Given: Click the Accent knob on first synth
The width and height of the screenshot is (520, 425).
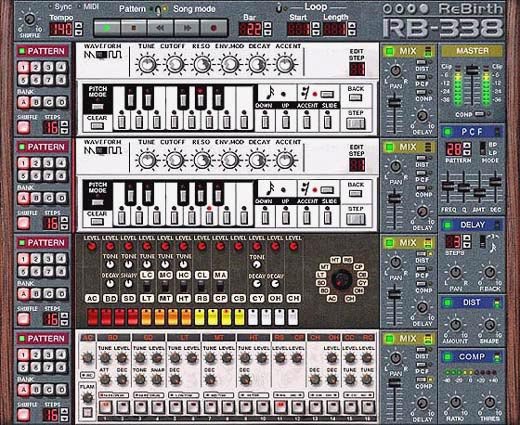Looking at the screenshot, I should coord(285,64).
